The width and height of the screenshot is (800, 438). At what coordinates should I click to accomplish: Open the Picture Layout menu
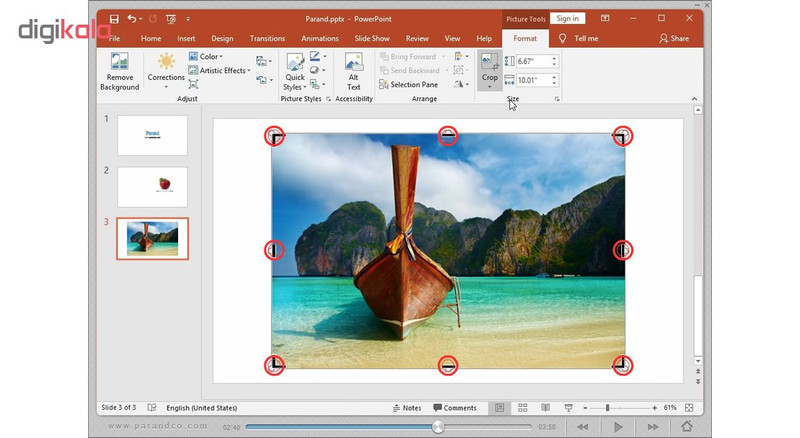tap(317, 84)
